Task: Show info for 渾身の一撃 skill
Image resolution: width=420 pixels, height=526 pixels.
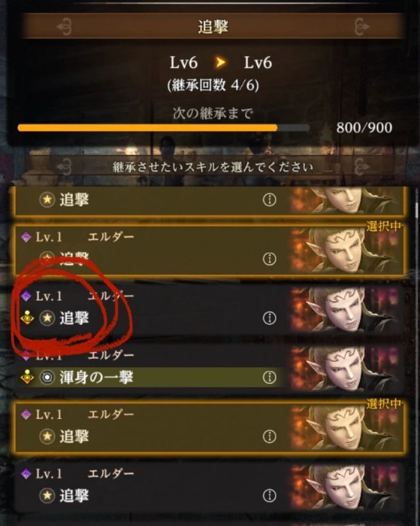Action: coord(269,377)
